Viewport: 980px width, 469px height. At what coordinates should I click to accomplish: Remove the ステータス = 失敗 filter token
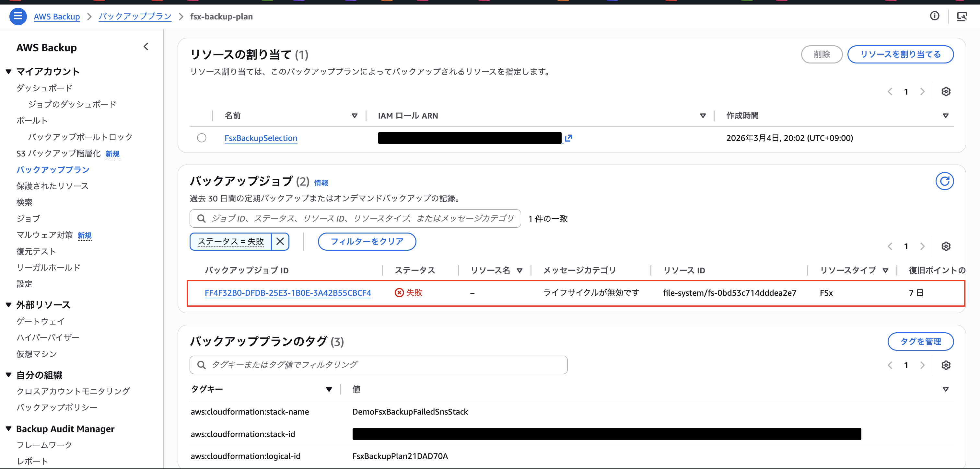click(x=280, y=242)
